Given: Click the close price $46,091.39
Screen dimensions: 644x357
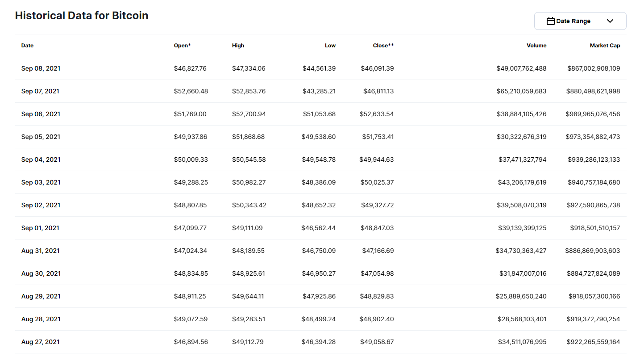Looking at the screenshot, I should pyautogui.click(x=378, y=68).
